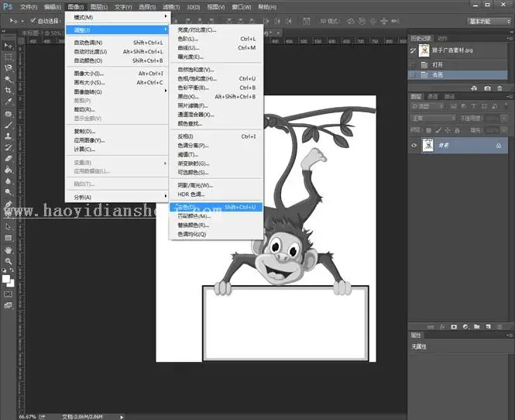This screenshot has height=420, width=515.
Task: Open fill dropdown arrow
Action: click(505, 130)
